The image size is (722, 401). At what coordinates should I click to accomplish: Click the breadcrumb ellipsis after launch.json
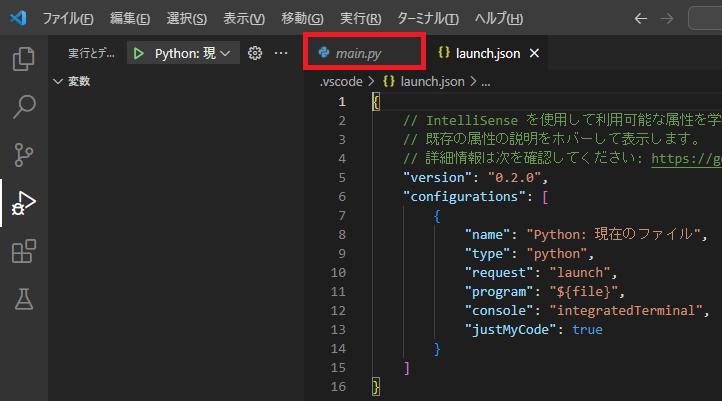click(486, 82)
